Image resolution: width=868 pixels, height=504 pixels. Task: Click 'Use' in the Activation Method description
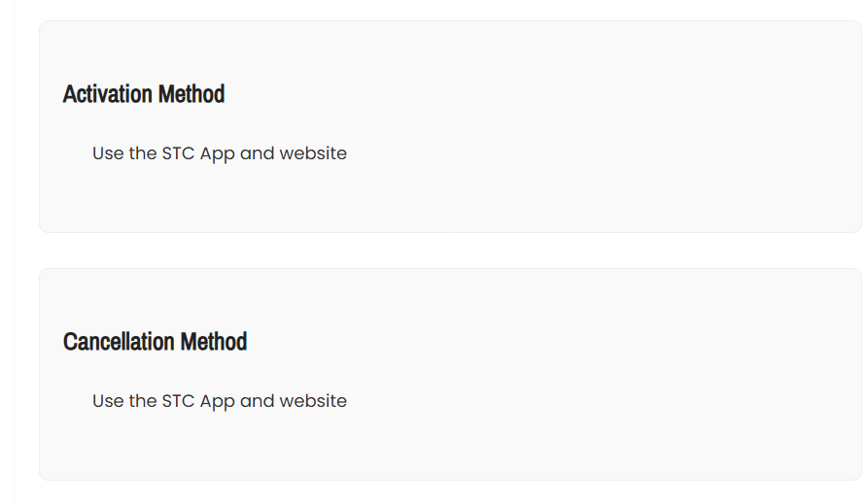[108, 153]
